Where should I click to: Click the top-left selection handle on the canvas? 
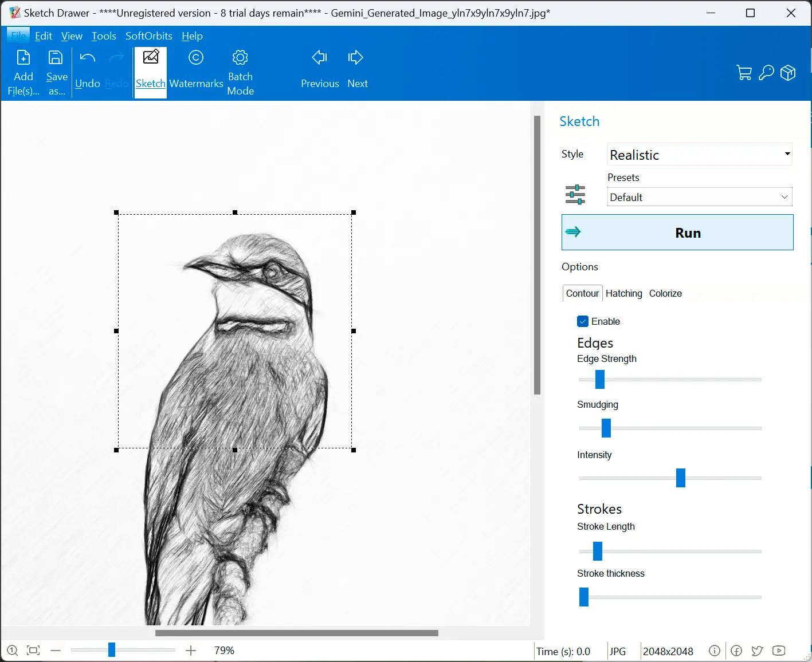(x=116, y=212)
